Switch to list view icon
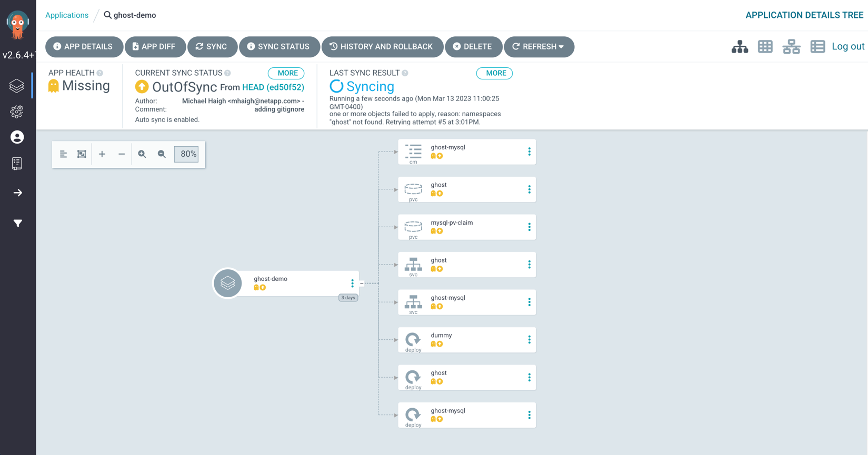The width and height of the screenshot is (868, 455). coord(817,47)
